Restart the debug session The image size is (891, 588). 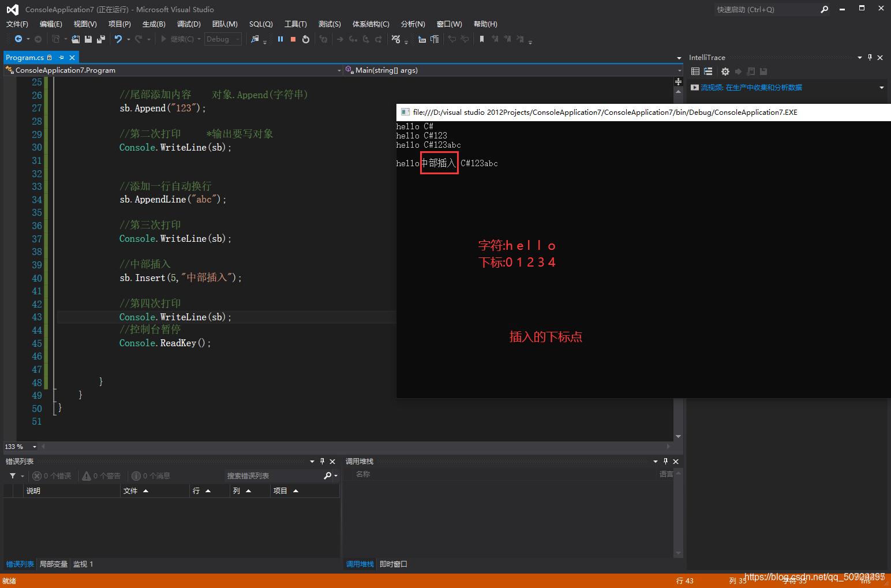[x=306, y=39]
